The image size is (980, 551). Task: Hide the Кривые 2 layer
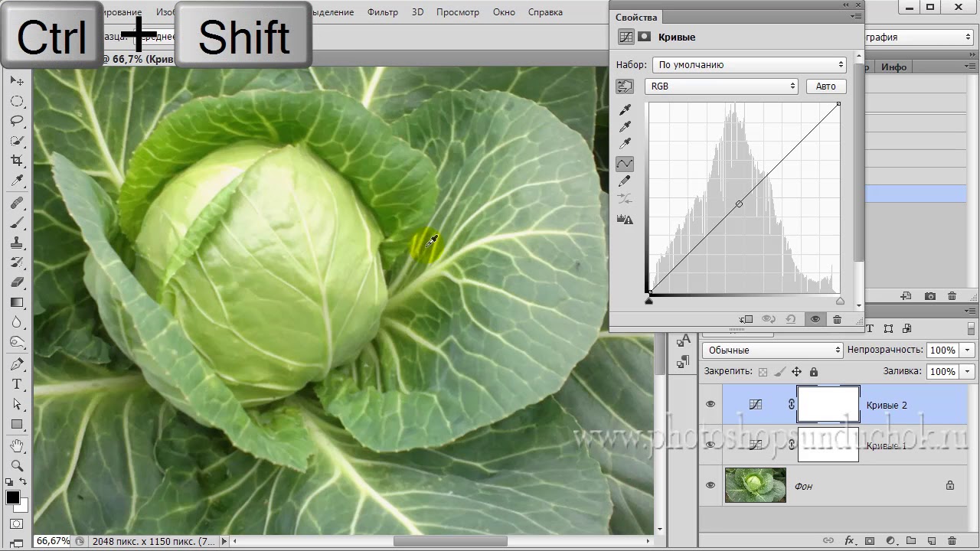[710, 404]
